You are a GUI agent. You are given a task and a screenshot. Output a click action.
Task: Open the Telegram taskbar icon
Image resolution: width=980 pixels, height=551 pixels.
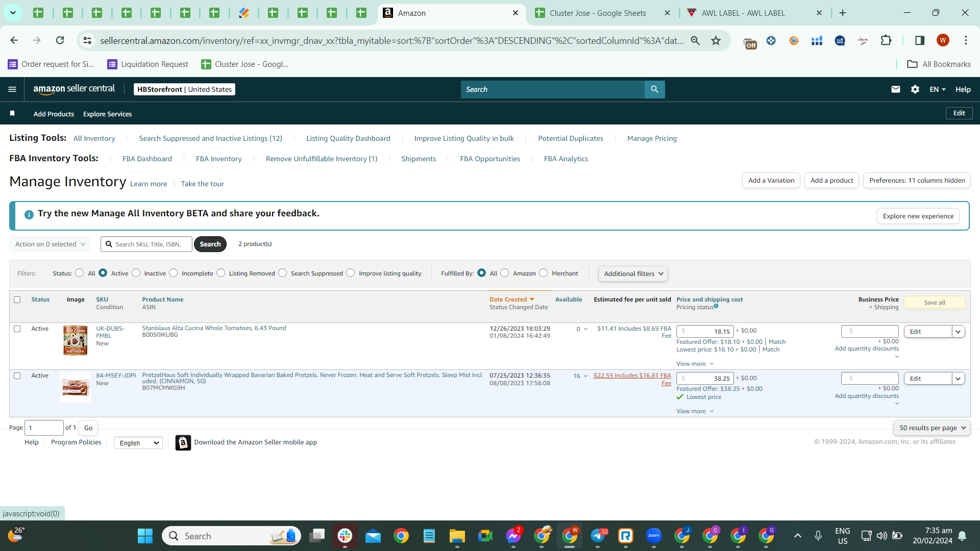(x=598, y=536)
